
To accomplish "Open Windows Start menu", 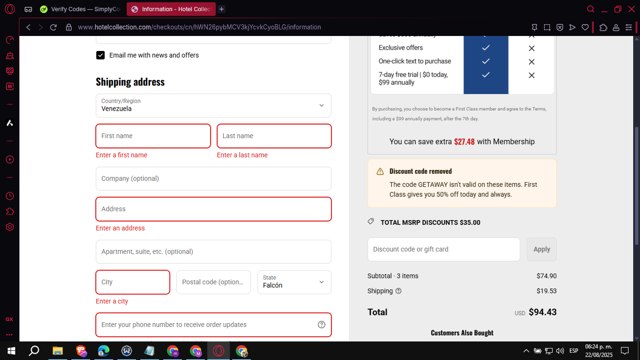I will [11, 351].
